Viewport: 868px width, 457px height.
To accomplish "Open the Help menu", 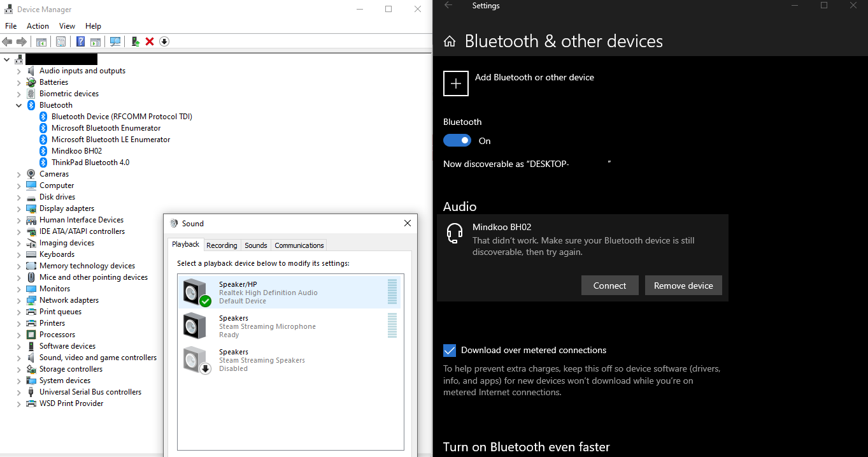I will pyautogui.click(x=93, y=26).
